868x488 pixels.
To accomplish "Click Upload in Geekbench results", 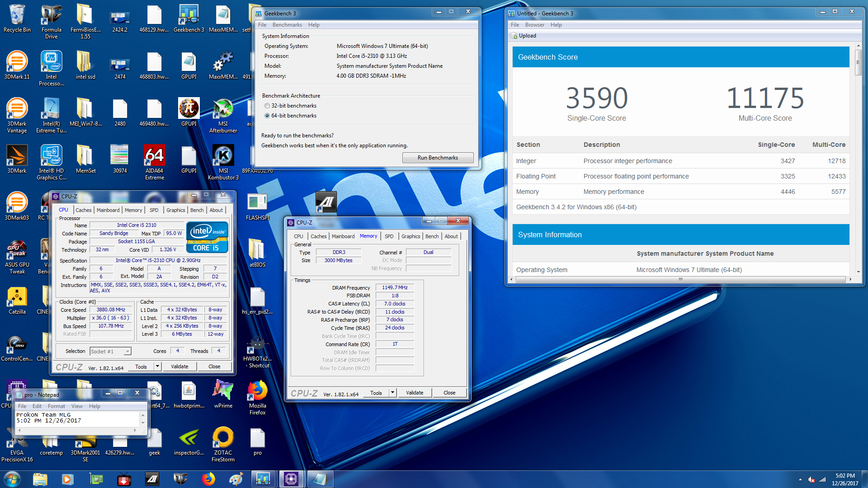I will pos(524,36).
